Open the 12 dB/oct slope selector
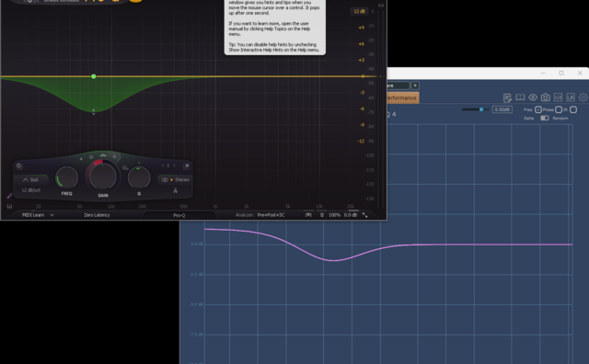Viewport: 589px width, 364px height. tap(30, 190)
